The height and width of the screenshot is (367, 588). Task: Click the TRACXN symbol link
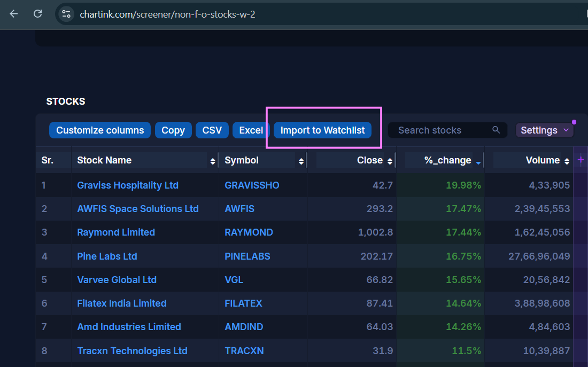(x=244, y=351)
